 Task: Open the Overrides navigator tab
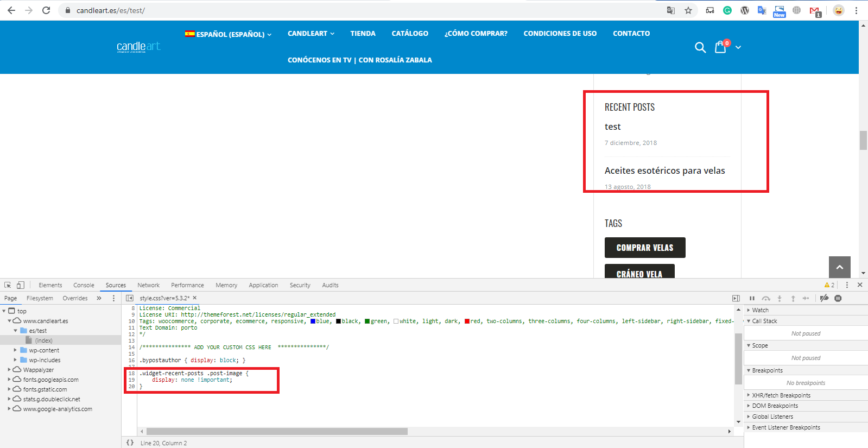(x=75, y=298)
